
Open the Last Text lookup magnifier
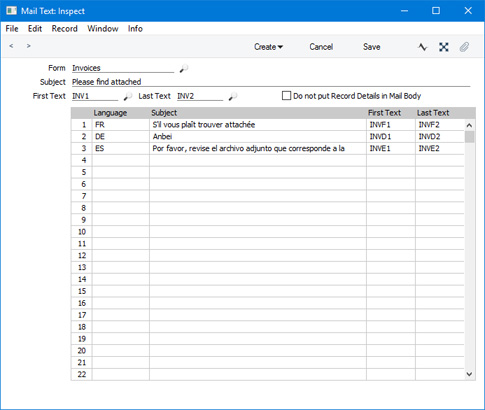click(233, 96)
